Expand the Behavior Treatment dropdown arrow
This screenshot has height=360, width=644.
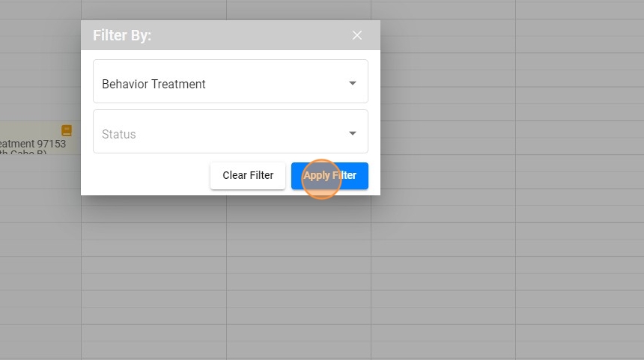[x=353, y=83]
